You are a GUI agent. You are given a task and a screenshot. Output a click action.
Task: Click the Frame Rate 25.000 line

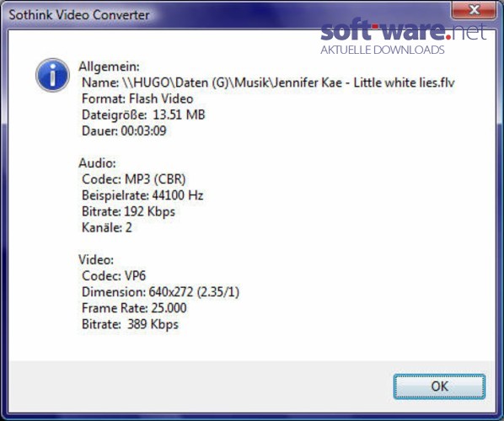tap(134, 308)
